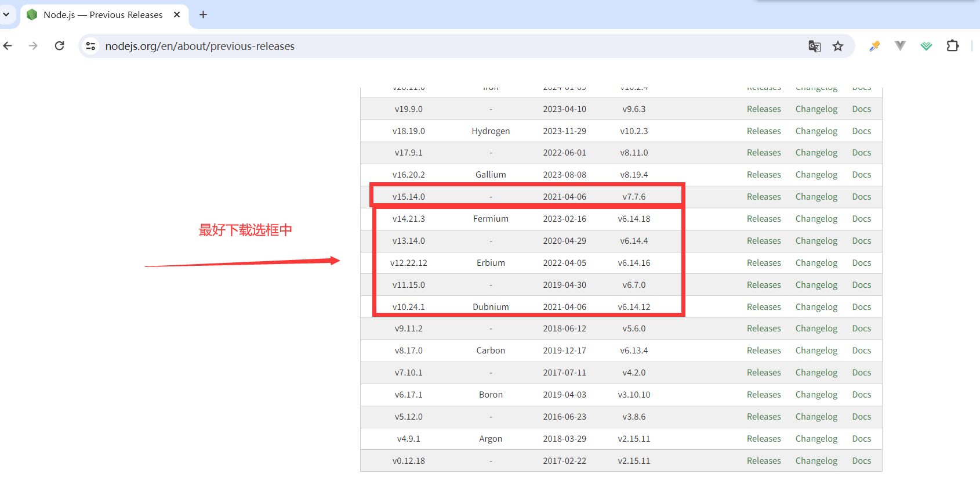This screenshot has width=980, height=491.
Task: Select the Hydrogen codename cell
Action: 491,131
